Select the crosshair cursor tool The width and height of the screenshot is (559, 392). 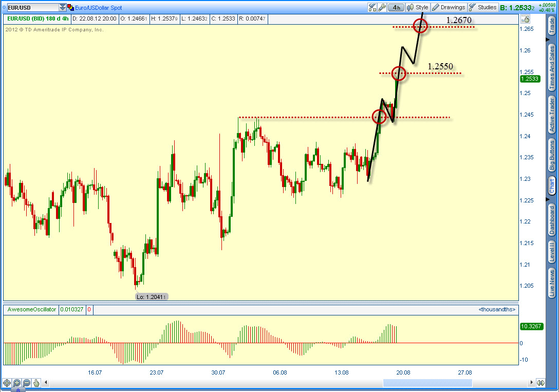(7, 383)
